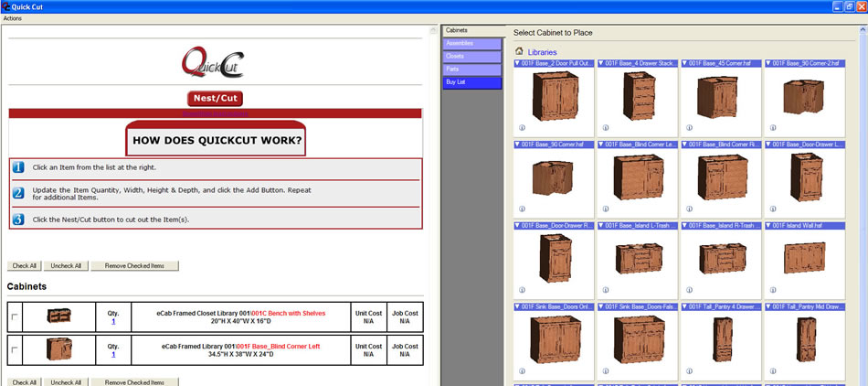
Task: Open the Parts tab
Action: click(x=471, y=70)
